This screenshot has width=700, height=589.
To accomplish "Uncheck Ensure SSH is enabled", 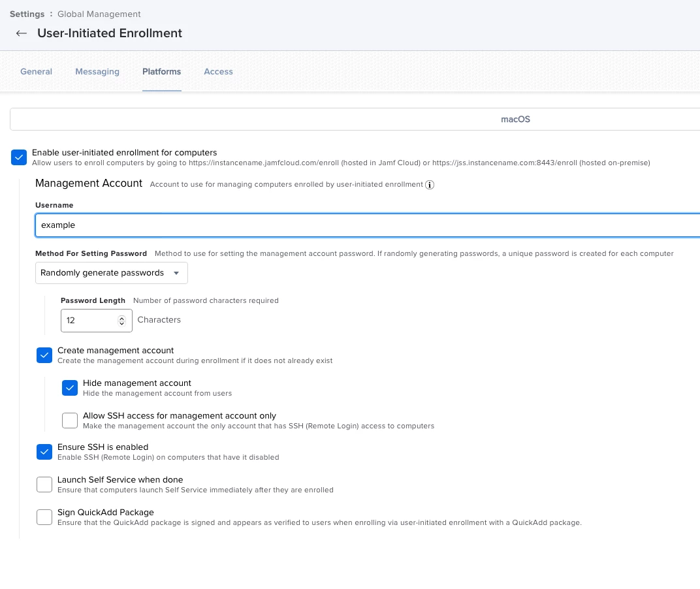I will click(x=44, y=452).
